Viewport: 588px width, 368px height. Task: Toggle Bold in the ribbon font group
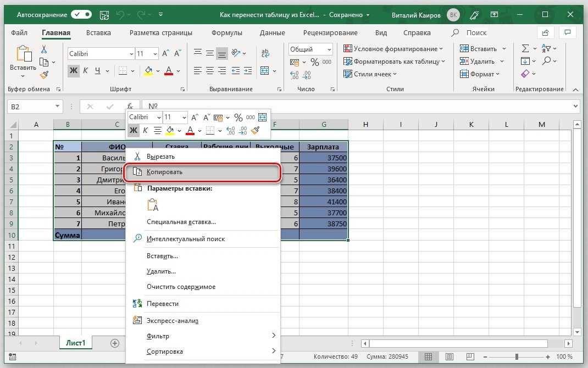[74, 71]
